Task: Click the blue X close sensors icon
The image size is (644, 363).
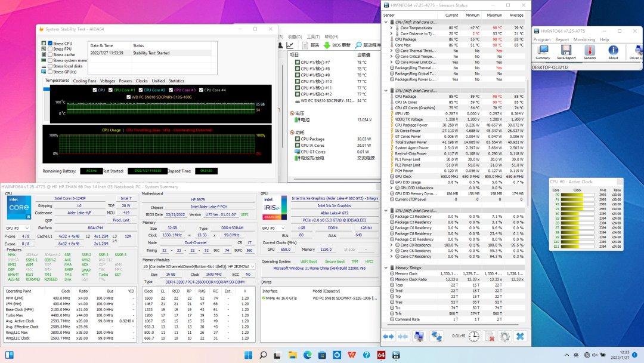Action: pos(521,337)
